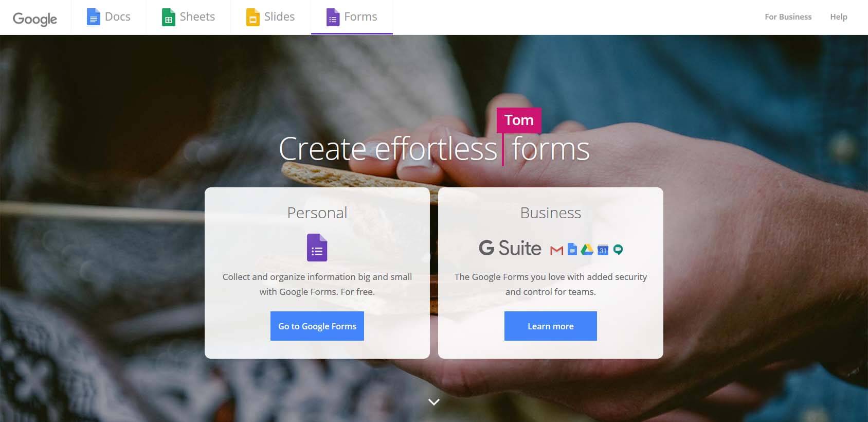Click the Go to Google Forms button
This screenshot has height=422, width=868.
point(317,326)
